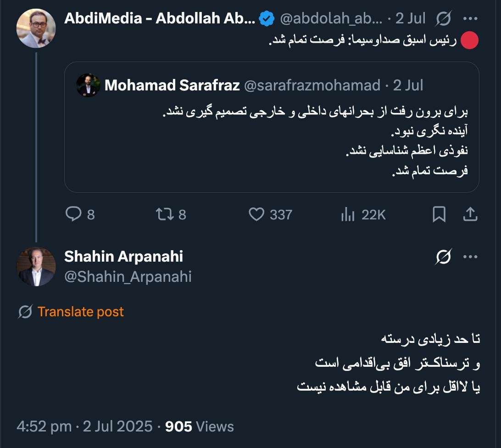Open AbdiMedia's profile picture

(36, 28)
